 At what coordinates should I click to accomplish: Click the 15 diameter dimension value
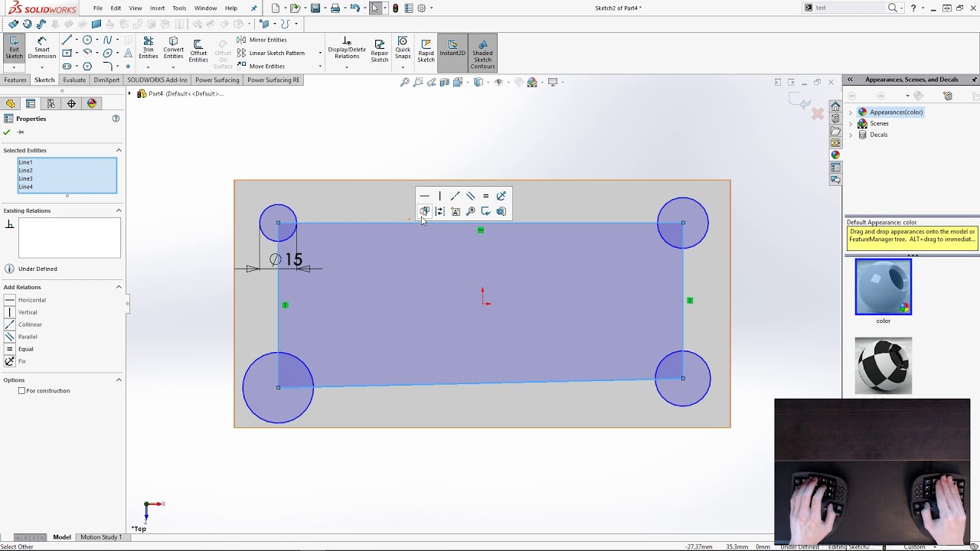point(294,260)
